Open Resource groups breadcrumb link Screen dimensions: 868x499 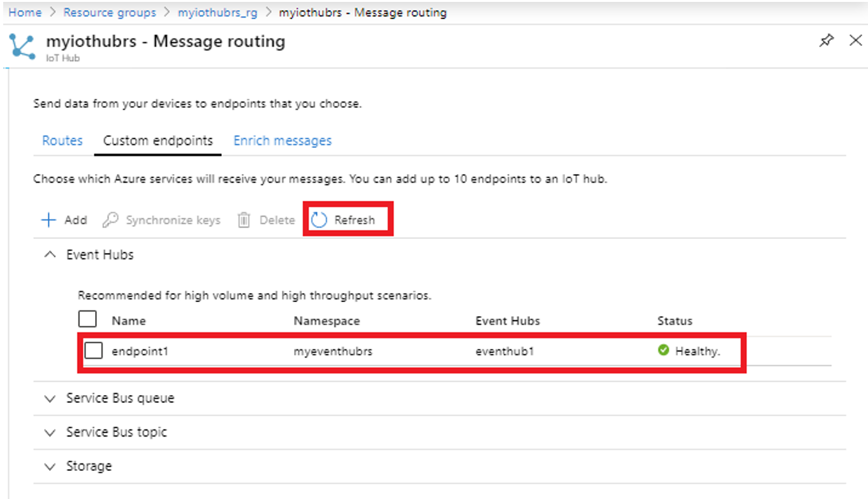(x=110, y=13)
